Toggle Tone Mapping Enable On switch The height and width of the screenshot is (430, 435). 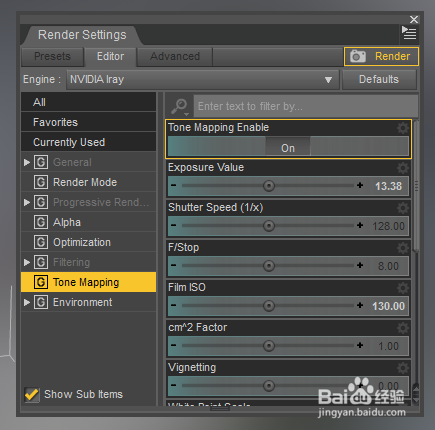(x=288, y=147)
